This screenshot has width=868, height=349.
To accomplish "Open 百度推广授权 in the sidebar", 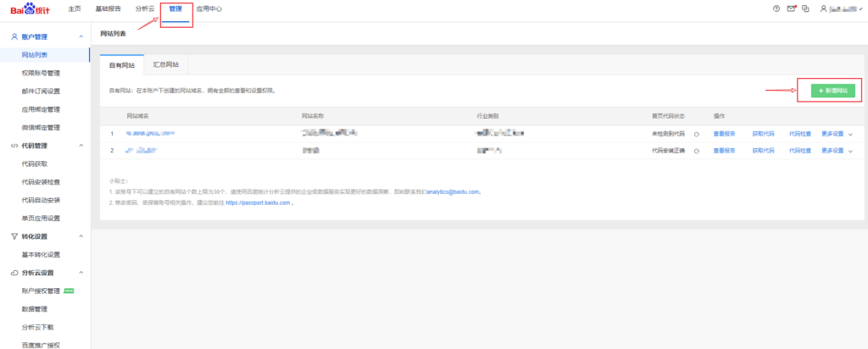I will click(x=41, y=345).
